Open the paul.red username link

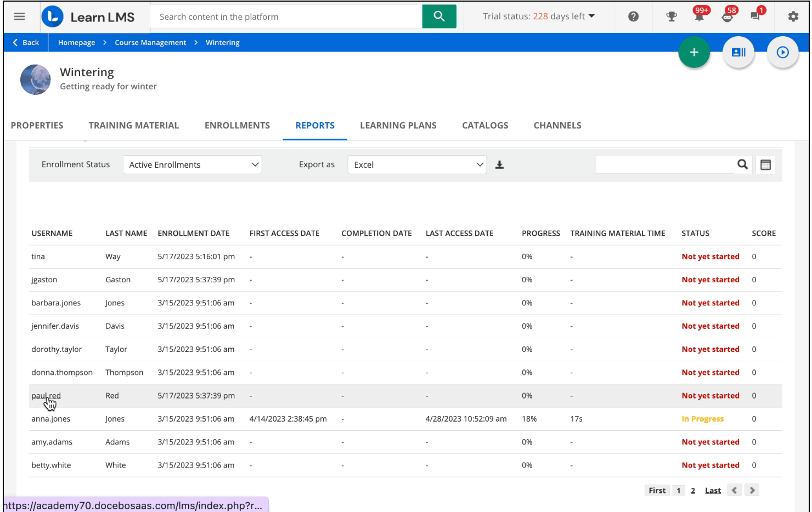(46, 396)
